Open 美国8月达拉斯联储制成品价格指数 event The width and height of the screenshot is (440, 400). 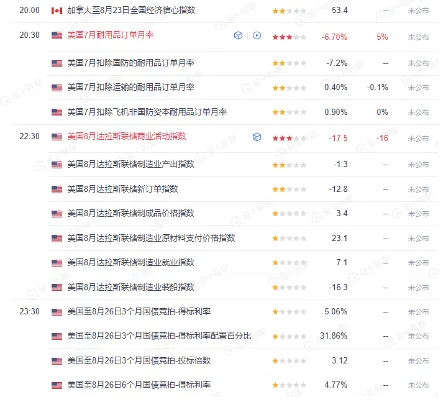[x=131, y=213]
